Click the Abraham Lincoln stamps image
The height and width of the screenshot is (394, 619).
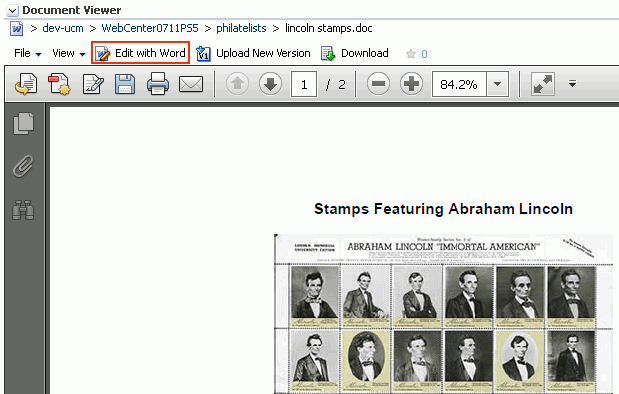click(444, 314)
